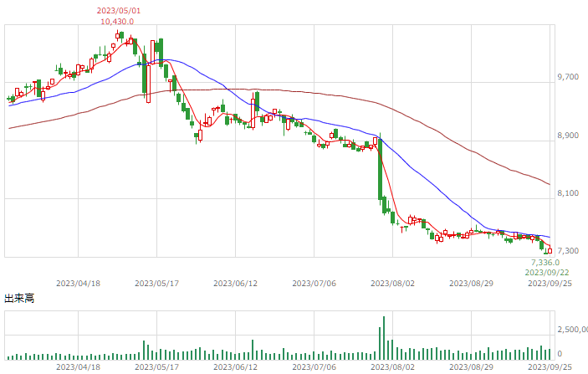Image resolution: width=588 pixels, height=374 pixels.
Task: Click price chart date 2023/08/29
Action: pyautogui.click(x=472, y=284)
